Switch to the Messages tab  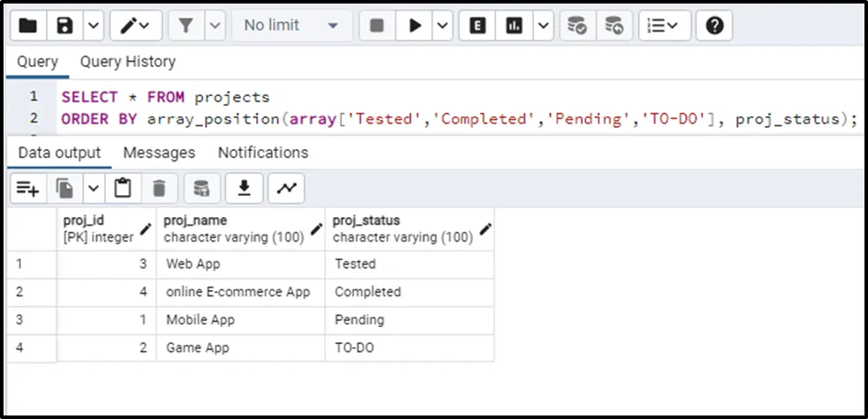pyautogui.click(x=159, y=153)
